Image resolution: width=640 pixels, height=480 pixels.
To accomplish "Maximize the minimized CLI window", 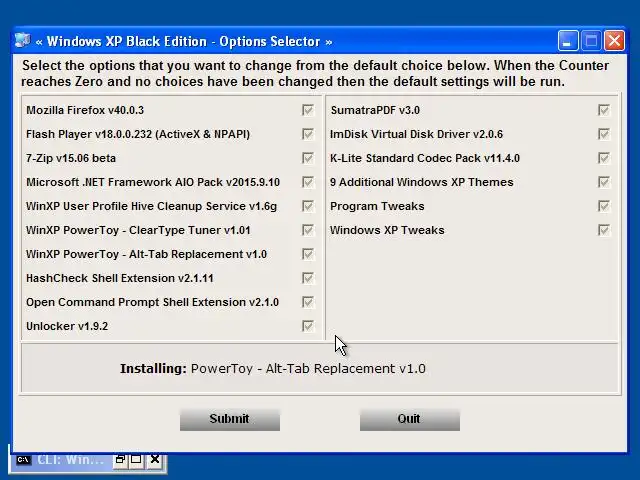I will pyautogui.click(x=136, y=460).
